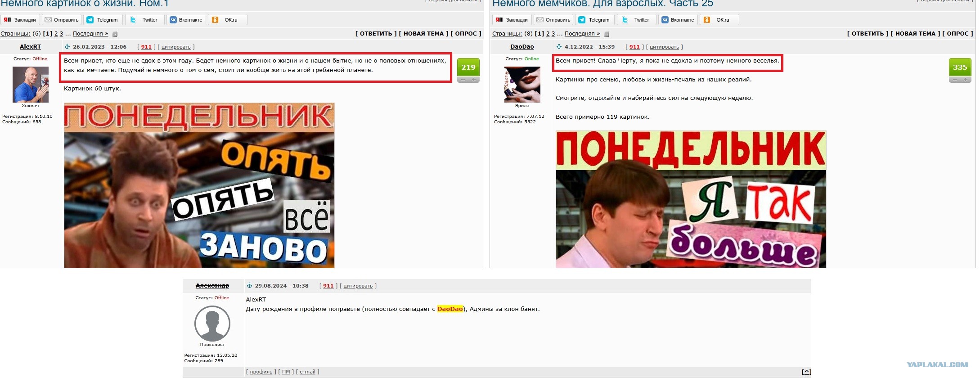Image resolution: width=980 pixels, height=378 pixels.
Task: Click 'Регистрация: 13.05.20' under Александр's avatar
Action: (x=211, y=355)
